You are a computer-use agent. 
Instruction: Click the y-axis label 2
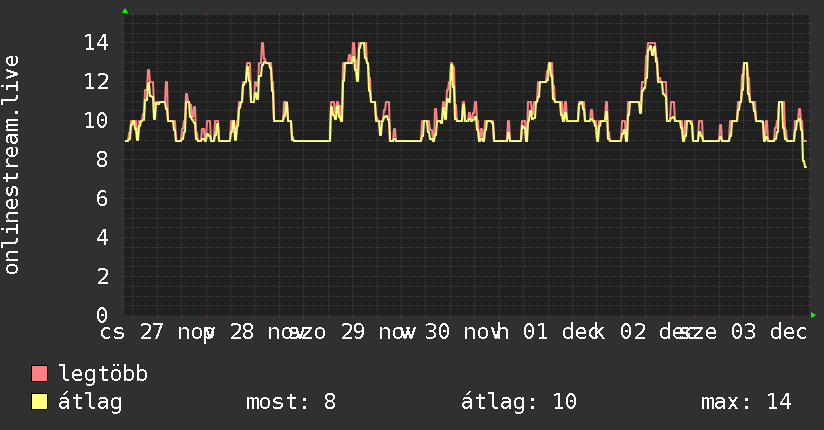click(102, 276)
